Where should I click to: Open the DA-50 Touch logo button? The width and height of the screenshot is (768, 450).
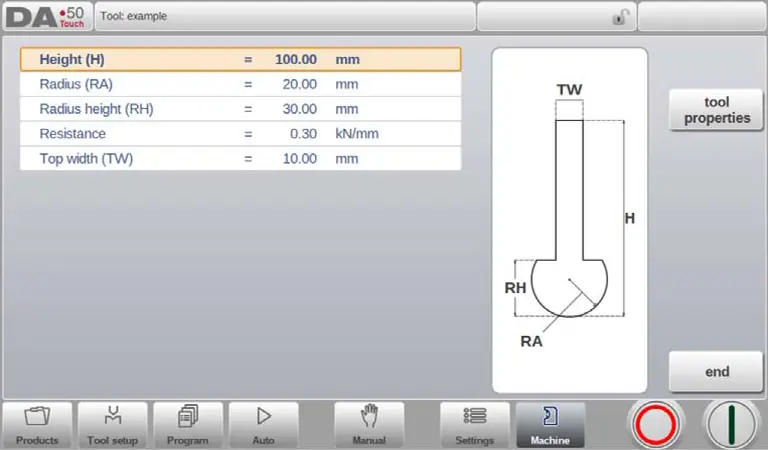click(47, 17)
